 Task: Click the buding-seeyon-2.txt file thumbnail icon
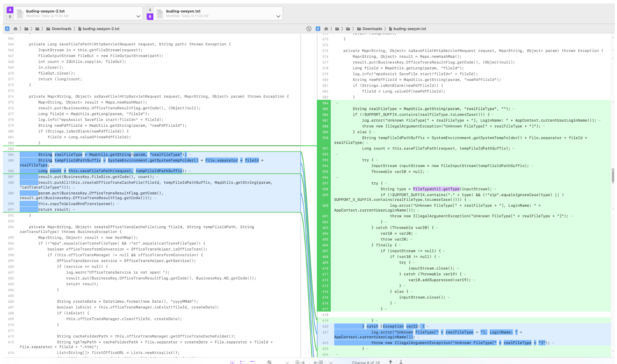coord(20,13)
